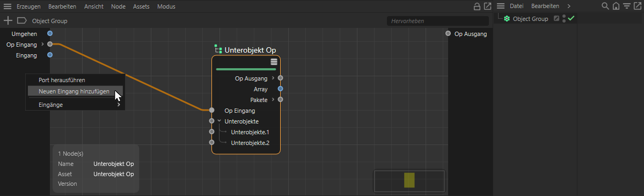The height and width of the screenshot is (196, 644).
Task: Click the node's green color bar
Action: click(246, 69)
